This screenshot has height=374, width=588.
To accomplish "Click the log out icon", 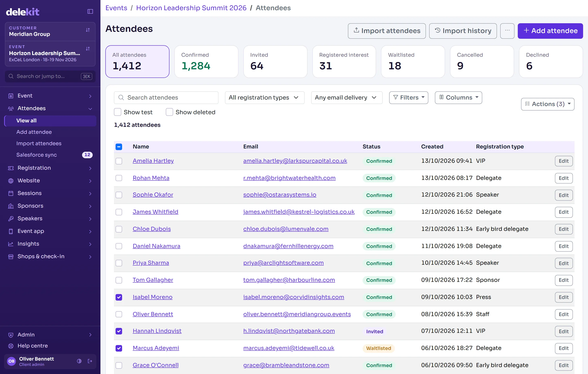I will [90, 361].
